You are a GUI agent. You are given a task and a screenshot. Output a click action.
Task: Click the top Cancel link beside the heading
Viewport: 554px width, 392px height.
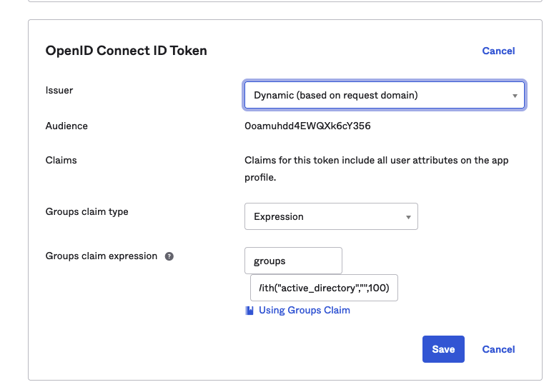click(x=498, y=51)
